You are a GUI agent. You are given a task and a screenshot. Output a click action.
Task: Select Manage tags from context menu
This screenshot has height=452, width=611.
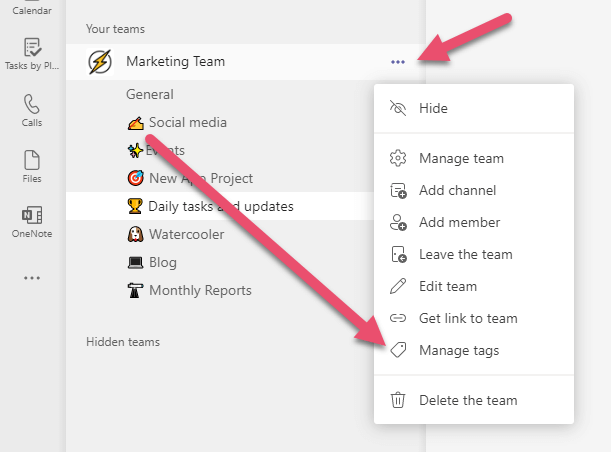click(x=459, y=350)
